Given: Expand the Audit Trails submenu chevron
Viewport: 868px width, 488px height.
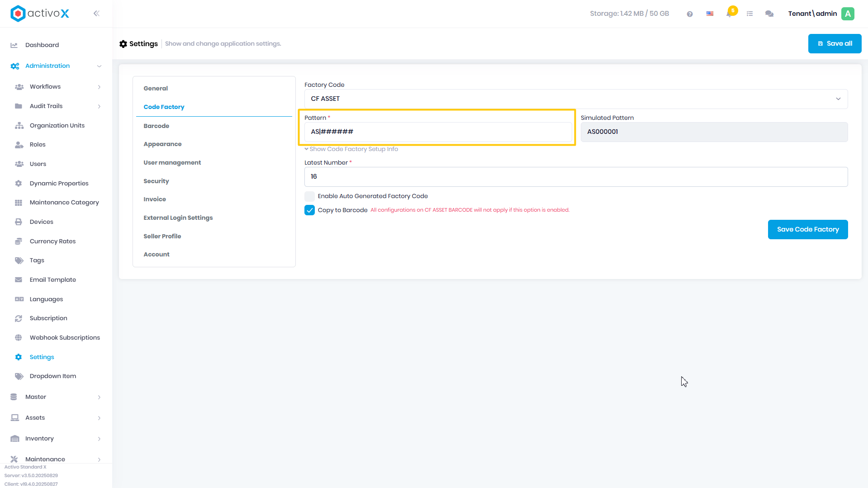Looking at the screenshot, I should pos(99,106).
